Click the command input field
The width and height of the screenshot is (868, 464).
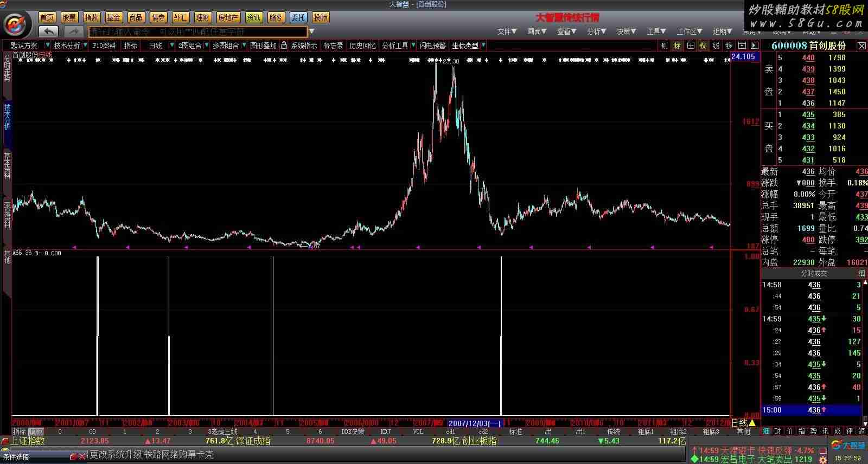click(198, 32)
